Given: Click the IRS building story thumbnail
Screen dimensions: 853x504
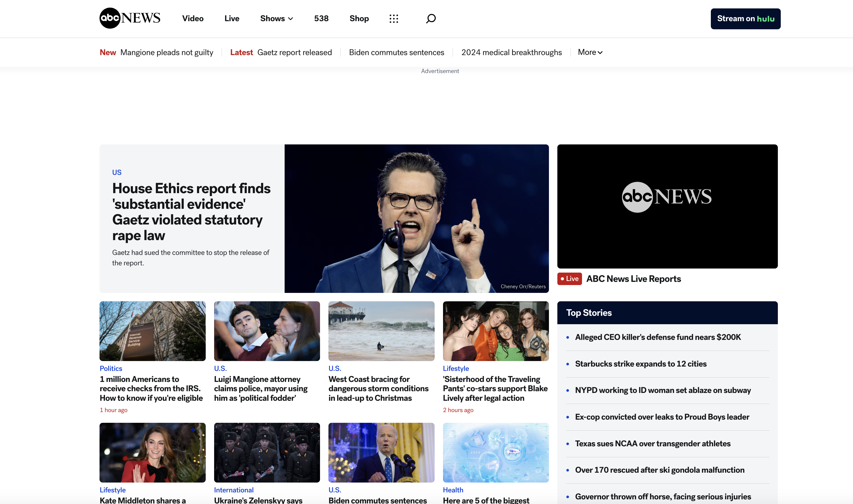Looking at the screenshot, I should (152, 331).
